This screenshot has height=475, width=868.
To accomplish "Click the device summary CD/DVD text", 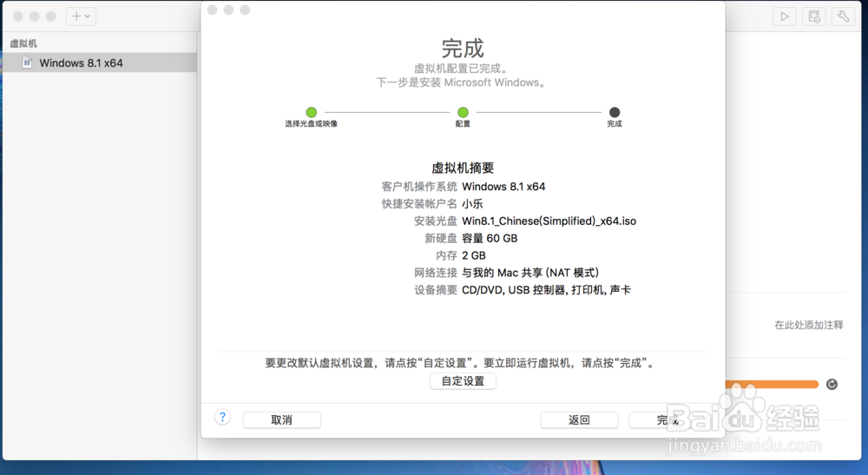I will click(x=546, y=289).
